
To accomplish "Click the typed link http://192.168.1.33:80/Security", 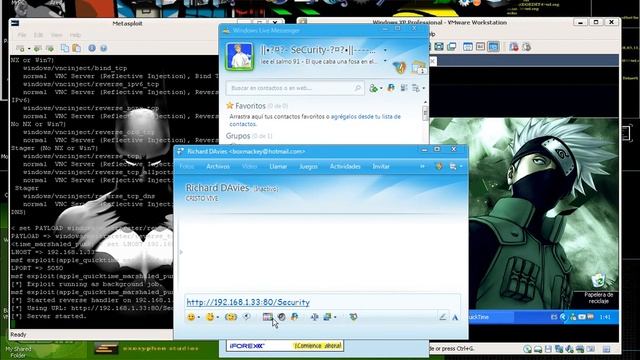I will 248,302.
